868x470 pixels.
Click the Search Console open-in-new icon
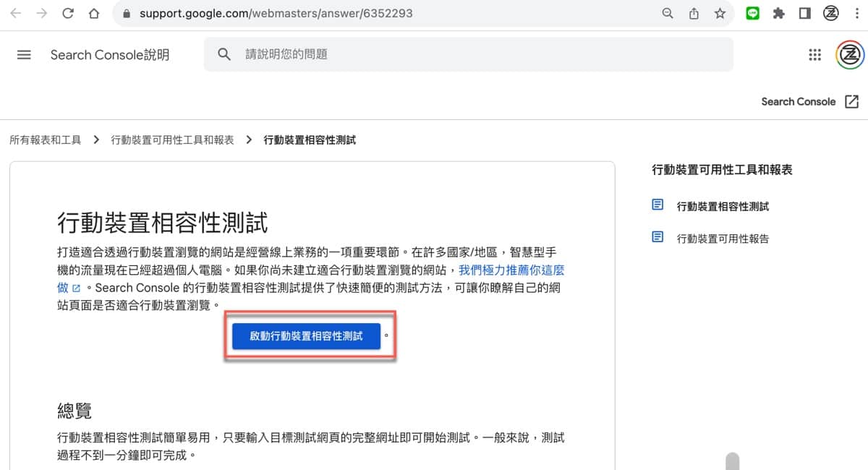pyautogui.click(x=851, y=102)
